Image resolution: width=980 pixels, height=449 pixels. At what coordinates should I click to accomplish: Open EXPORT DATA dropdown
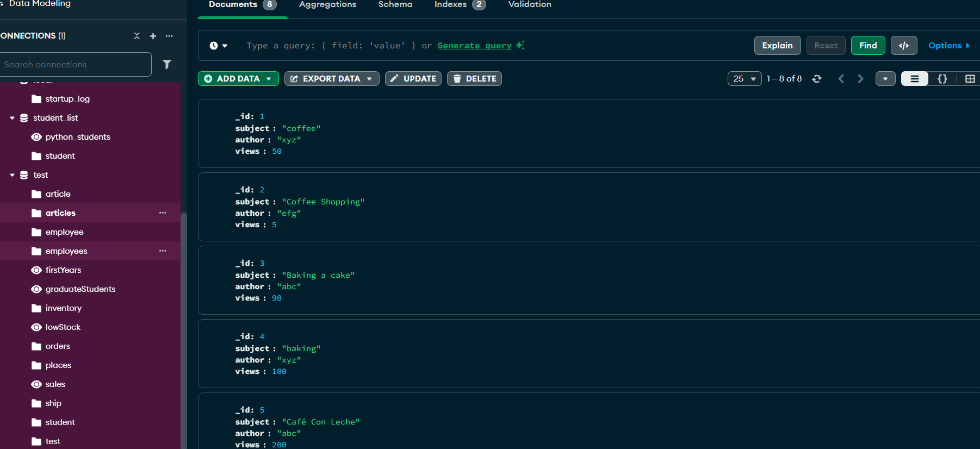(332, 79)
